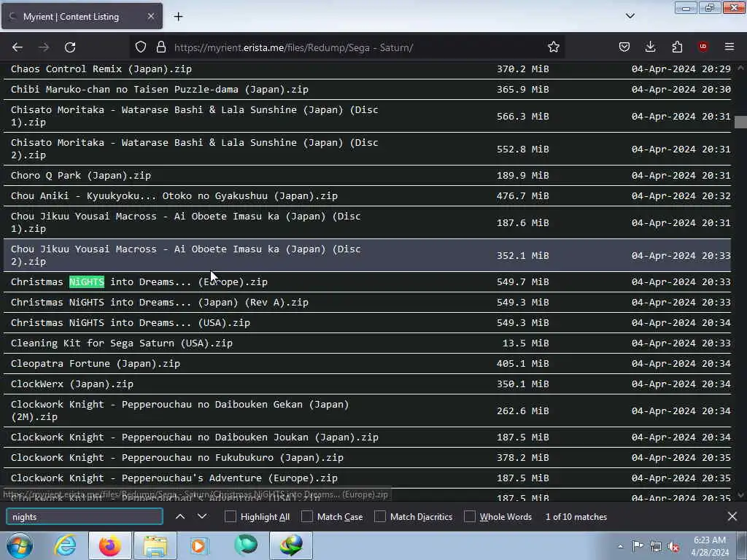Open the Action Center flag icon
747x560 pixels.
(x=638, y=546)
